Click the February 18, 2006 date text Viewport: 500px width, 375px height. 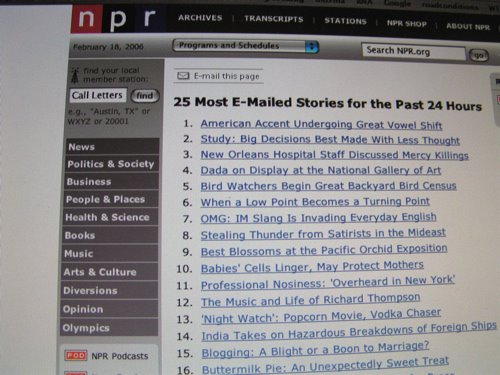[x=108, y=47]
